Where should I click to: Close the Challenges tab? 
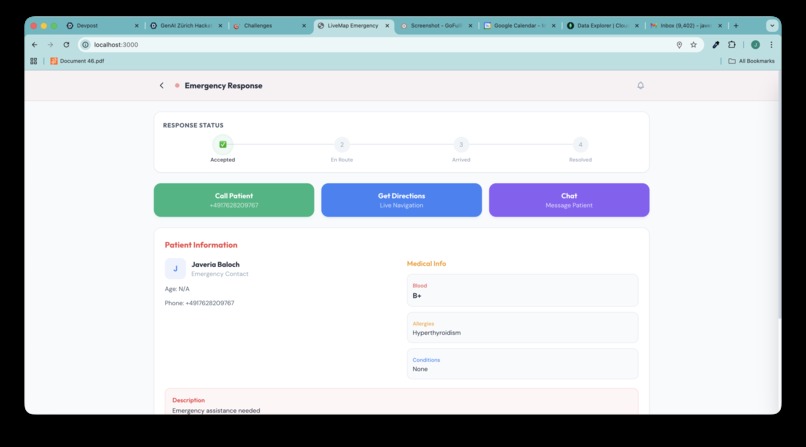304,25
